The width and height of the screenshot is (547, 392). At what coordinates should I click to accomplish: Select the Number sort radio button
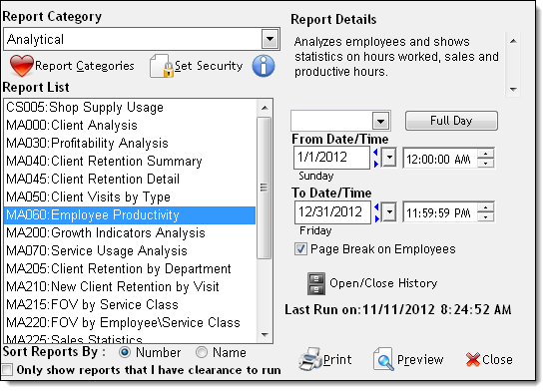(x=125, y=352)
